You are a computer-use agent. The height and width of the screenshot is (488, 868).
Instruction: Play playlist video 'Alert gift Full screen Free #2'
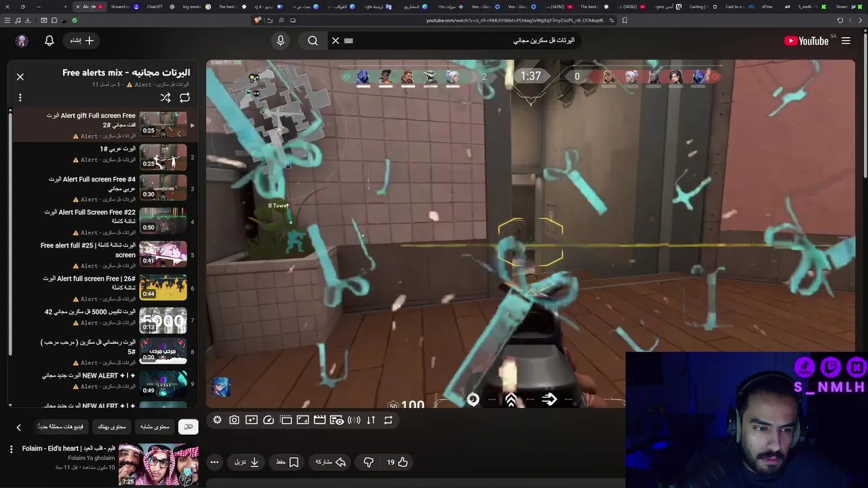103,125
